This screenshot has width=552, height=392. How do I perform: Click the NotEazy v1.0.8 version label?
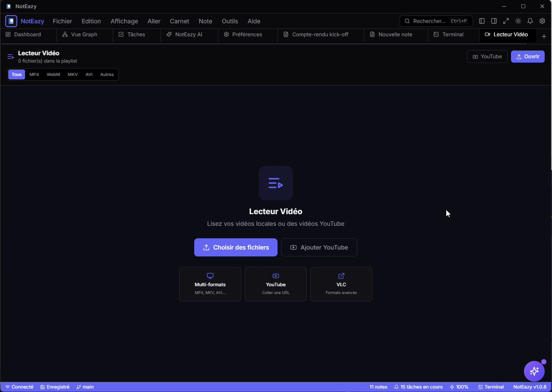(530, 387)
